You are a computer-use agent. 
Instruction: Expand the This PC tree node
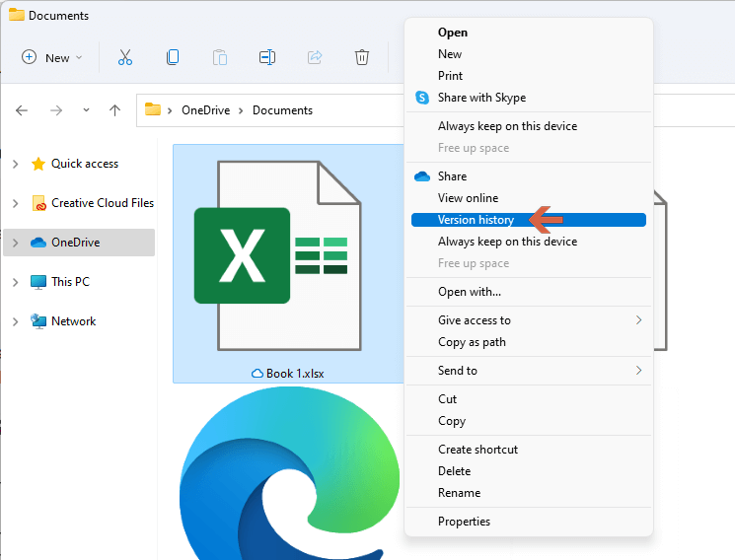pyautogui.click(x=16, y=282)
